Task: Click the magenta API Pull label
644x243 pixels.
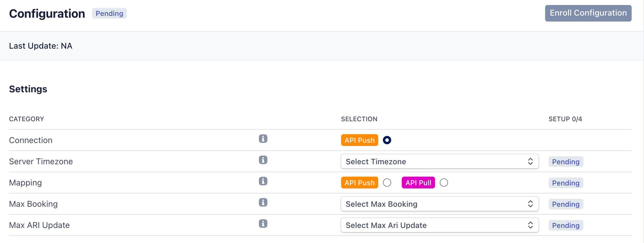Action: pyautogui.click(x=418, y=183)
